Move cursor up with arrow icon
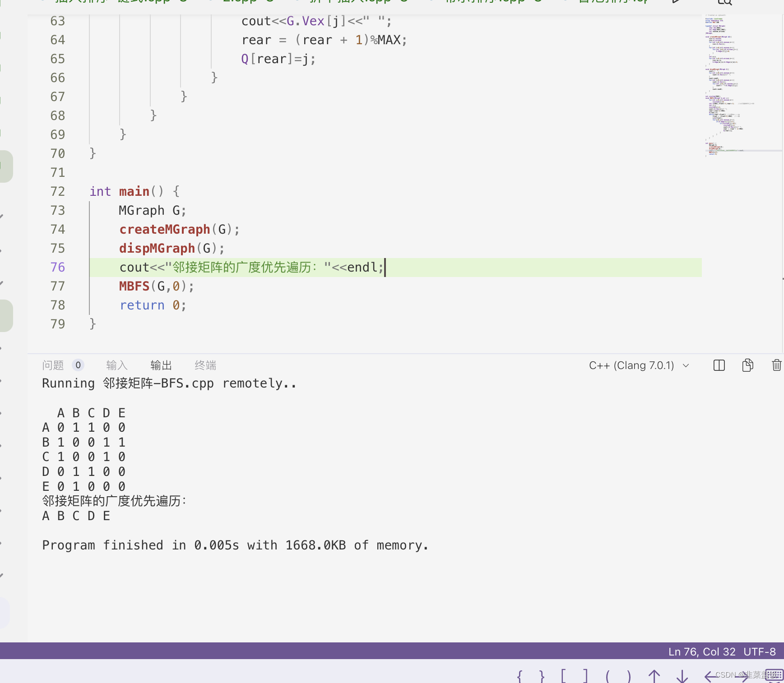This screenshot has height=683, width=784. pos(654,676)
